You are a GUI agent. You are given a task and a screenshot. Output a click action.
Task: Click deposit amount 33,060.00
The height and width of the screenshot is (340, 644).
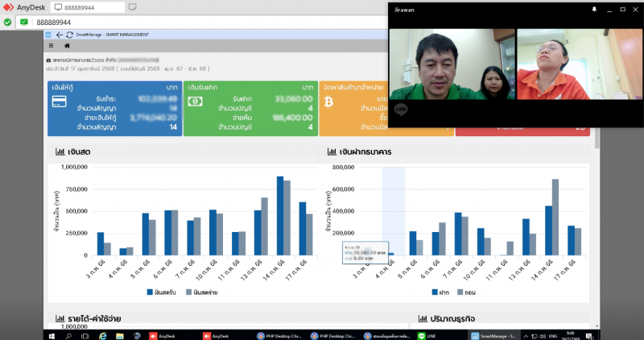coord(294,98)
